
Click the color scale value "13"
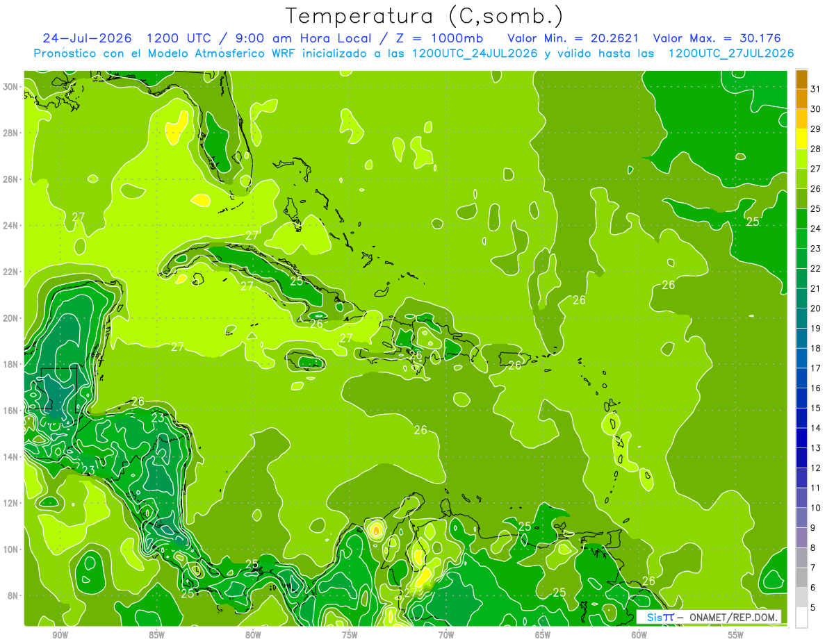click(x=816, y=448)
